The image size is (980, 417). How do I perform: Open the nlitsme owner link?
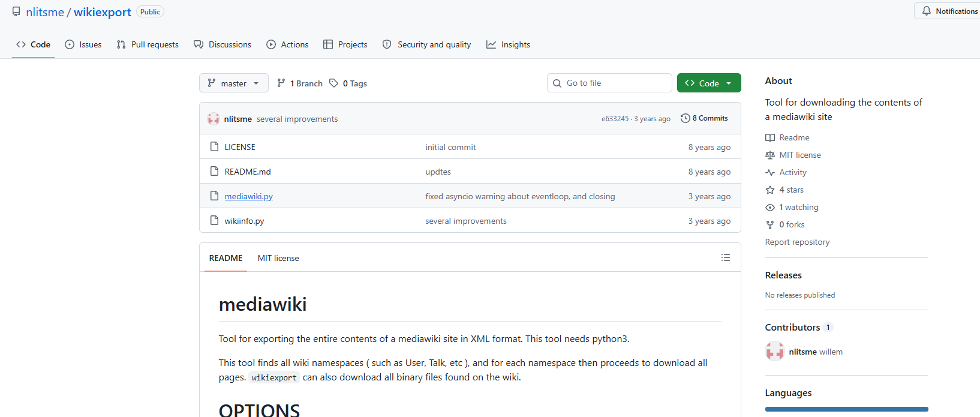(x=45, y=12)
